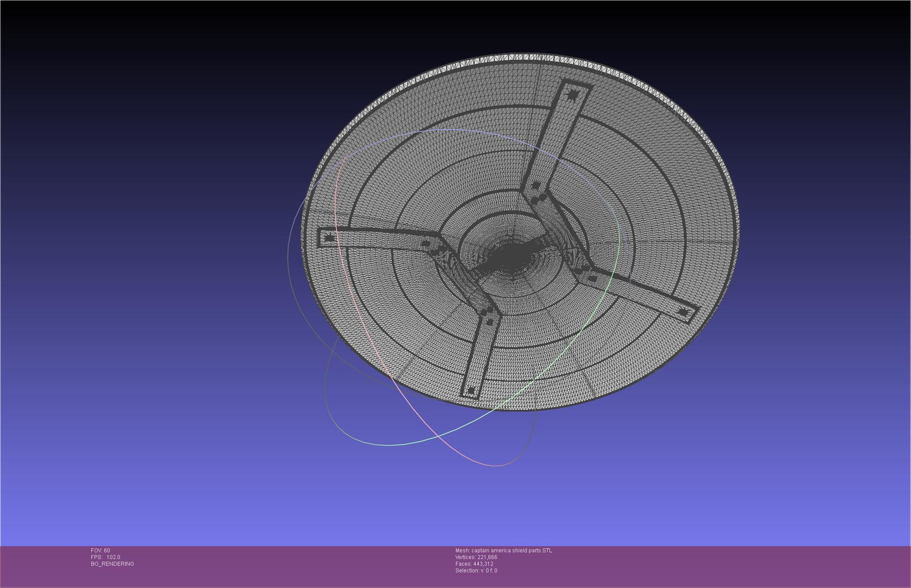Screen dimensions: 911x588
Task: Click the 'BO_RENDERING' status label
Action: (112, 564)
